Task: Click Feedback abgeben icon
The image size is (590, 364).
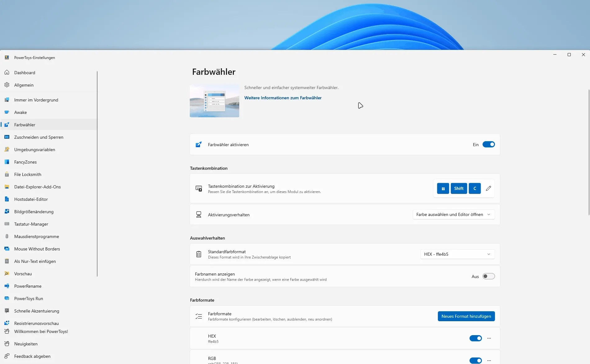Action: (7, 356)
